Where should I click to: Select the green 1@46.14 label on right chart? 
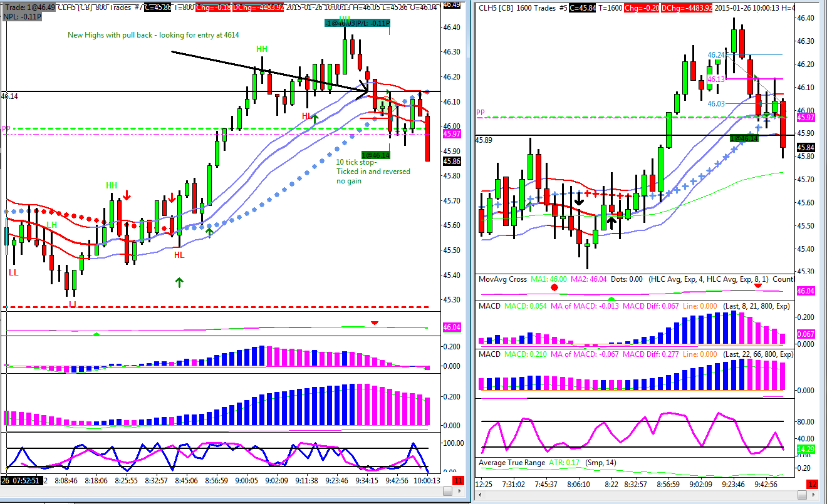point(744,138)
